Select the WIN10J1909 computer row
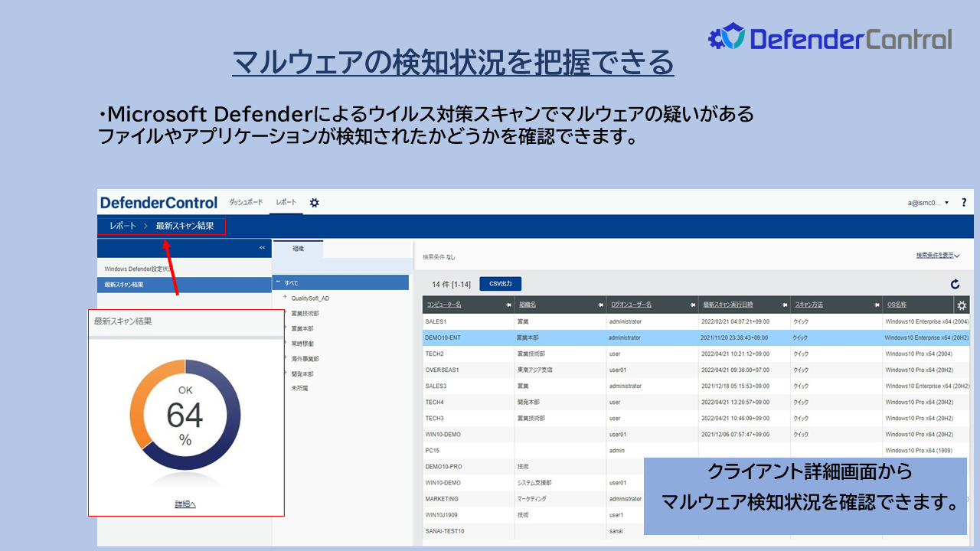980x551 pixels. [x=533, y=515]
